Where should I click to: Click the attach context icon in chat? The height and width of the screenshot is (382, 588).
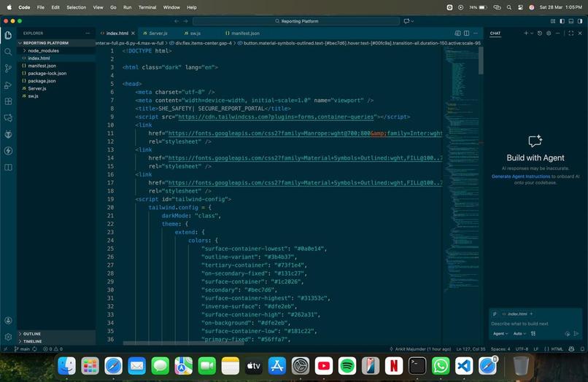click(x=495, y=313)
